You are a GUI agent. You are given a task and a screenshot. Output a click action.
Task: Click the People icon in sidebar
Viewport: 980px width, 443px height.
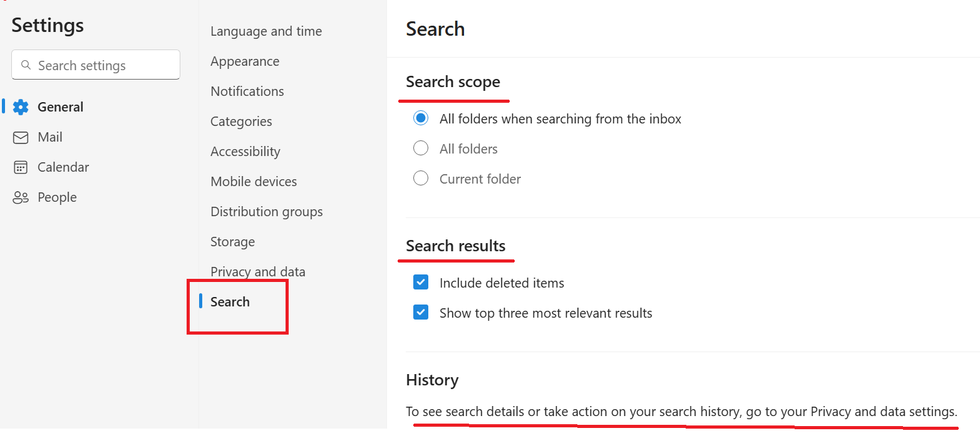tap(21, 198)
